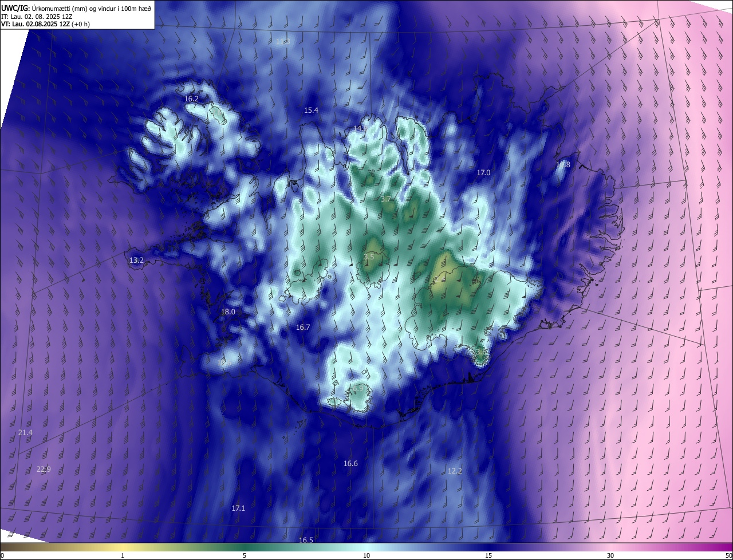
Task: Select the 'VT: Lau. 02.08.2025 12Z (+0 h)' line
Action: 45,24
